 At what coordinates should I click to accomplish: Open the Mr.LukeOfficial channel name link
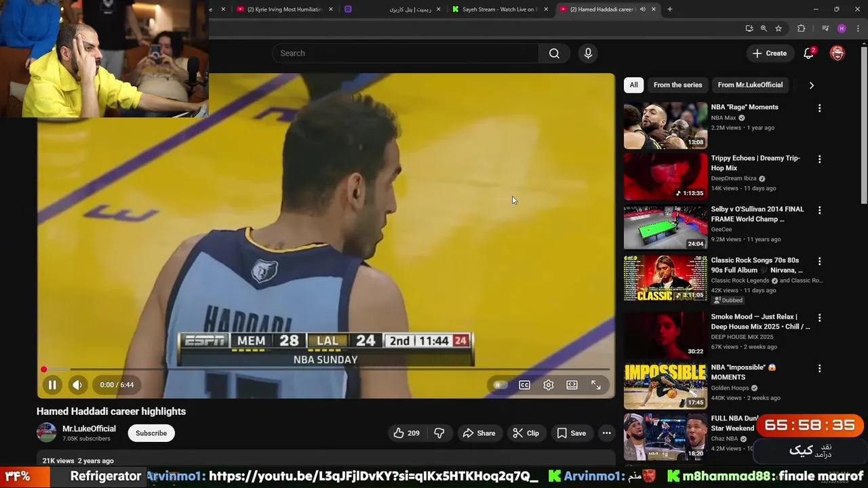click(89, 428)
